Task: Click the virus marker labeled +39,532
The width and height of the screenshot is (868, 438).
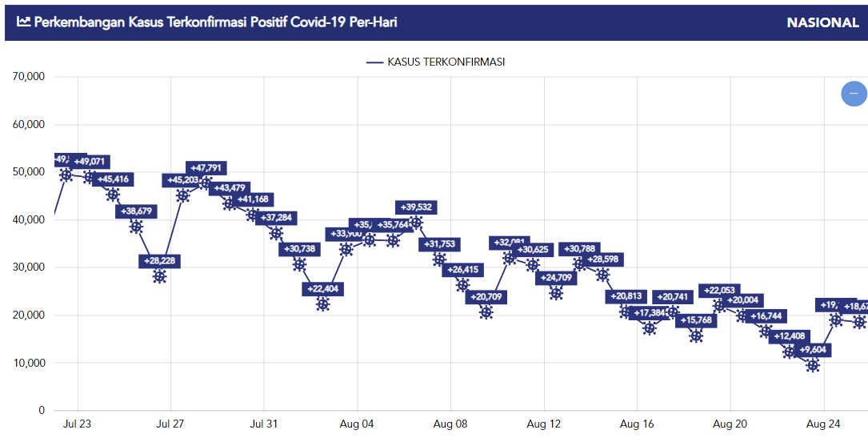Action: coord(416,223)
